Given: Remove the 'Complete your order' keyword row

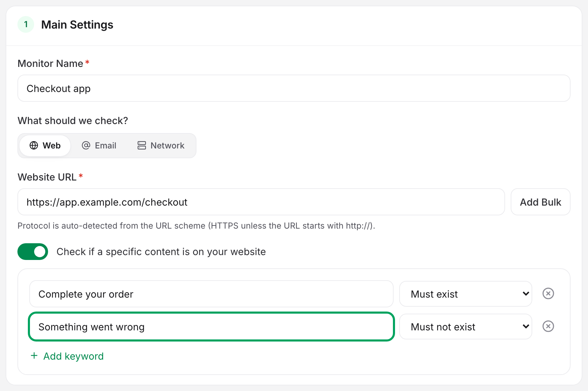Looking at the screenshot, I should 548,294.
